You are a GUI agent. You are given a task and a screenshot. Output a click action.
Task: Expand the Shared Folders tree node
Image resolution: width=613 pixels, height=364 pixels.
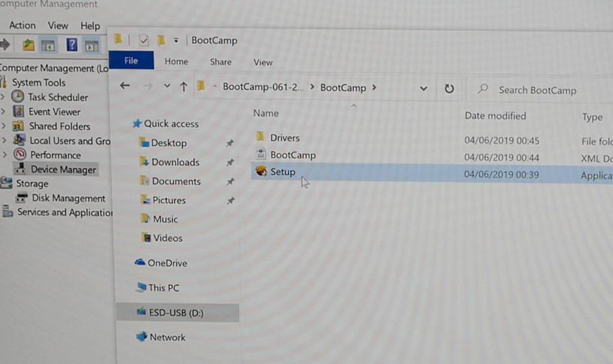tap(4, 126)
